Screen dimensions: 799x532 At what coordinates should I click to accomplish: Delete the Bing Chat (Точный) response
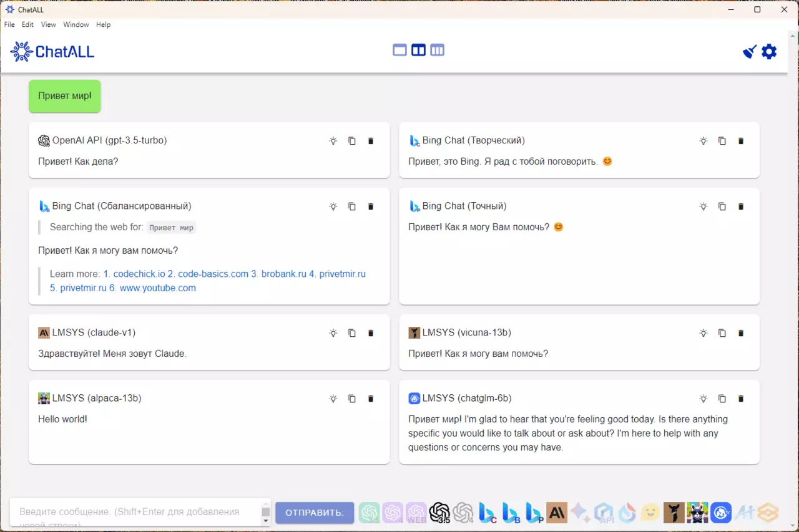pyautogui.click(x=741, y=206)
